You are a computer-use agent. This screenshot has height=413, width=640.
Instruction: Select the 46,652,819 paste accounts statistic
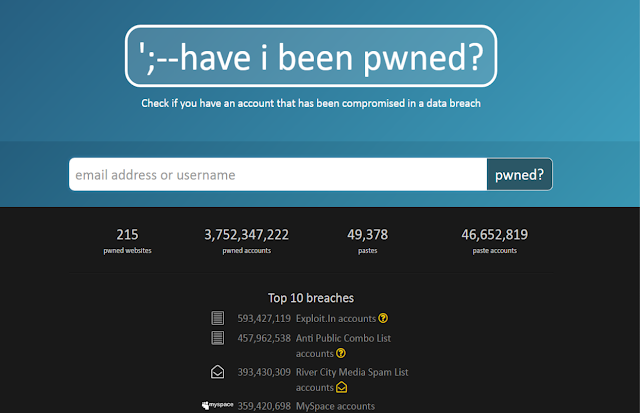495,241
